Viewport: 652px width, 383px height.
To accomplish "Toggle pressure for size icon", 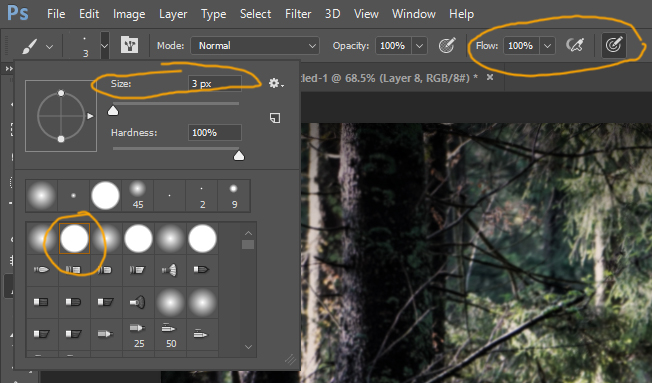I will point(613,45).
